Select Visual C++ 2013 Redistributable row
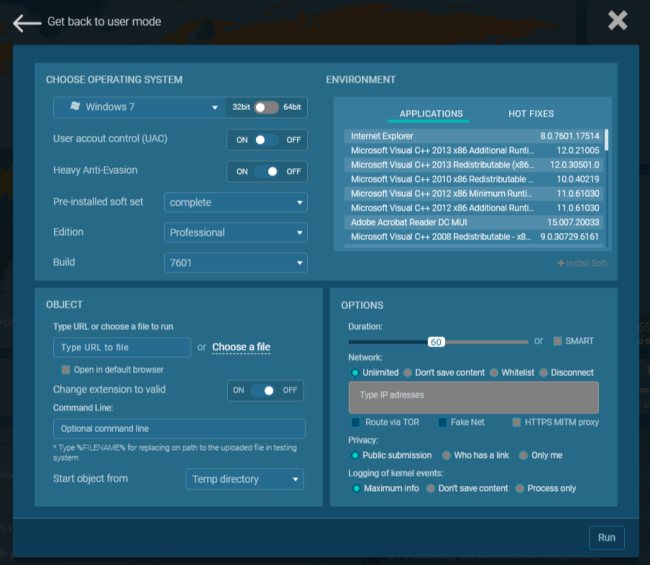The image size is (650, 565). tap(475, 165)
